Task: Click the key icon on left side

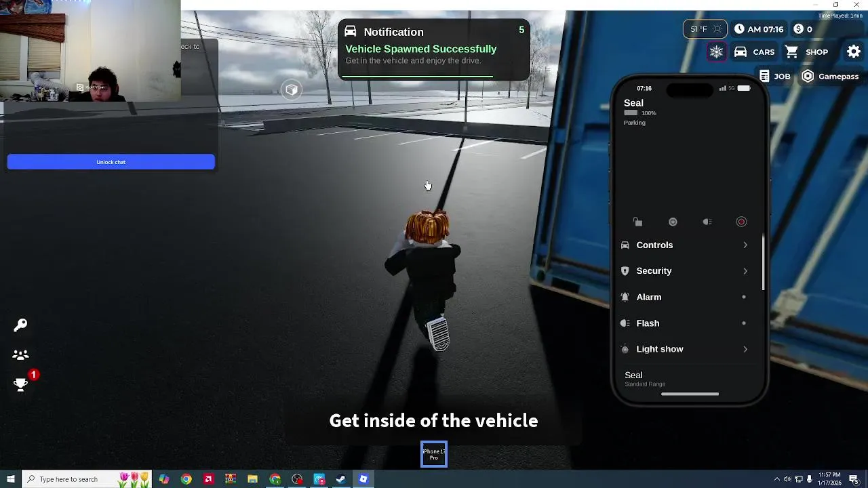Action: [20, 325]
